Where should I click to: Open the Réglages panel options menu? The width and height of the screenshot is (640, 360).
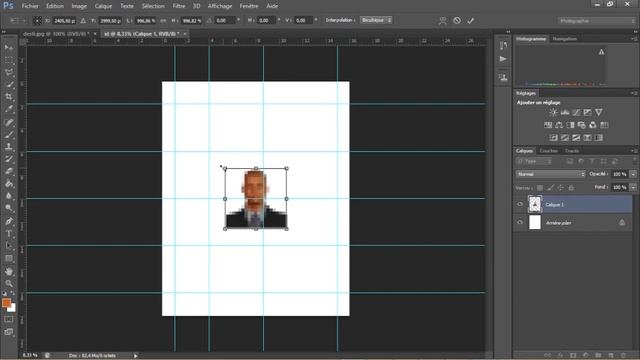[x=633, y=93]
